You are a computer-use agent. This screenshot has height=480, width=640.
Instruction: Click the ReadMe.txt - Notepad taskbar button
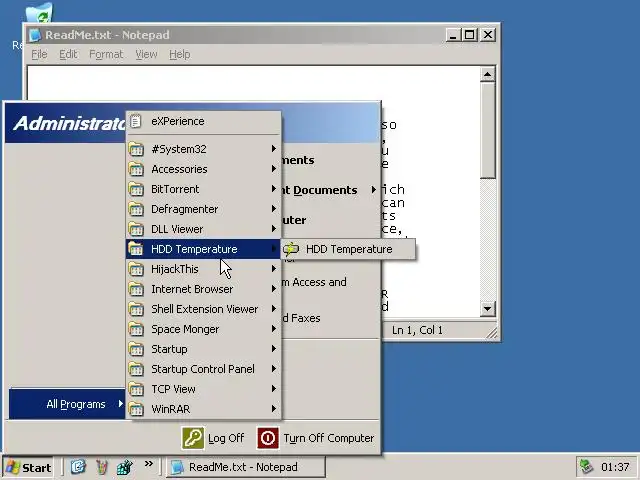click(246, 467)
